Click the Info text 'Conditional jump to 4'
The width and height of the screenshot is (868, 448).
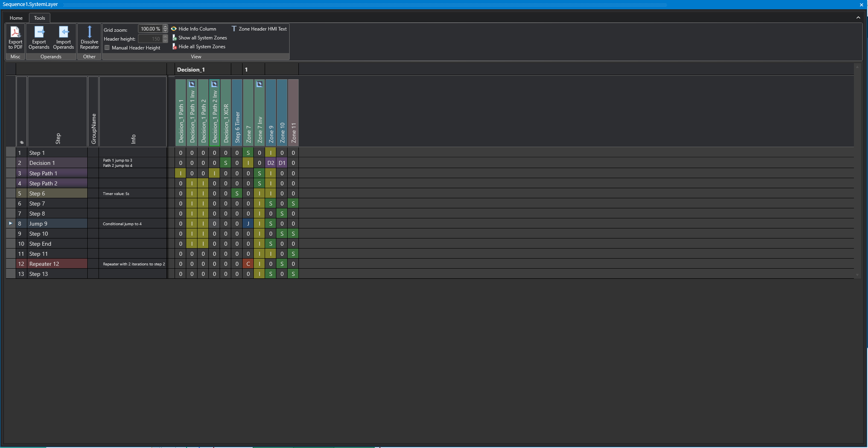(122, 224)
